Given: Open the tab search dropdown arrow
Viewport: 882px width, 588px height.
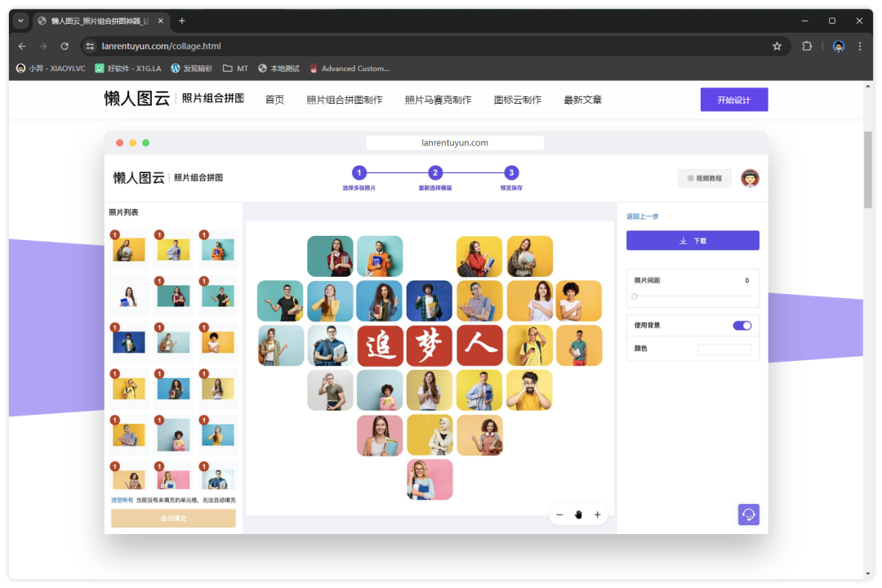Looking at the screenshot, I should [x=20, y=20].
